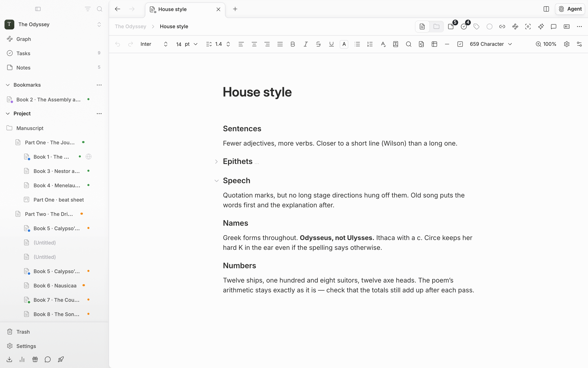
Task: Insert a numbered list
Action: [x=370, y=44]
